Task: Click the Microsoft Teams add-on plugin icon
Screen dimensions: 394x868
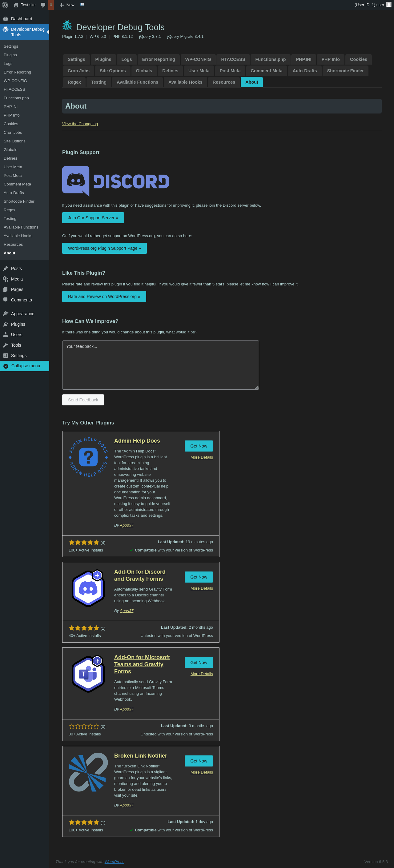Action: click(88, 674)
